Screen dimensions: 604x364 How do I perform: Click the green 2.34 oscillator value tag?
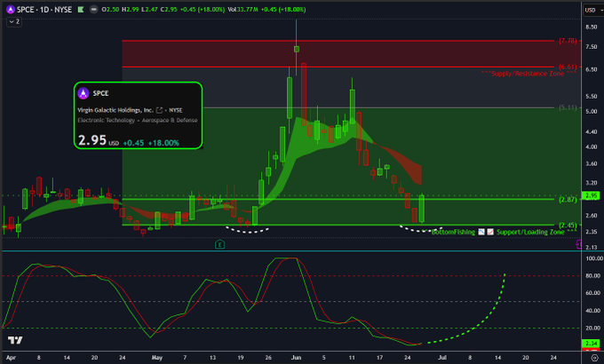[591, 343]
